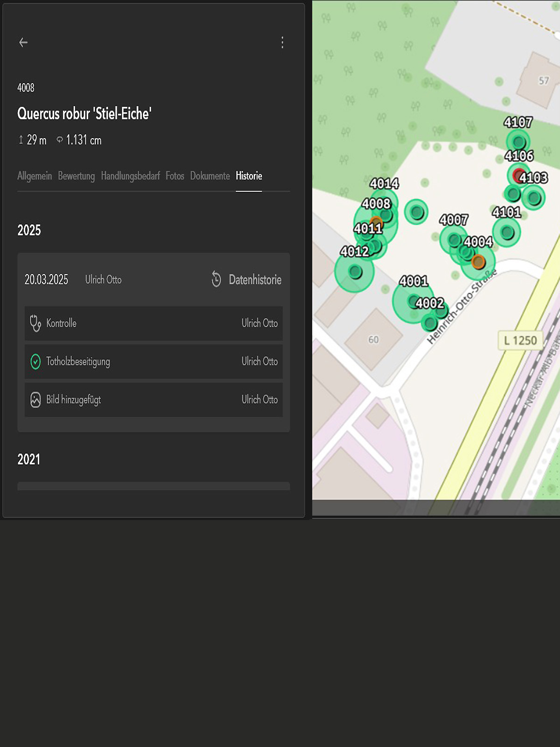Click the green checkmark Totholzbeseitigung icon

coord(35,361)
